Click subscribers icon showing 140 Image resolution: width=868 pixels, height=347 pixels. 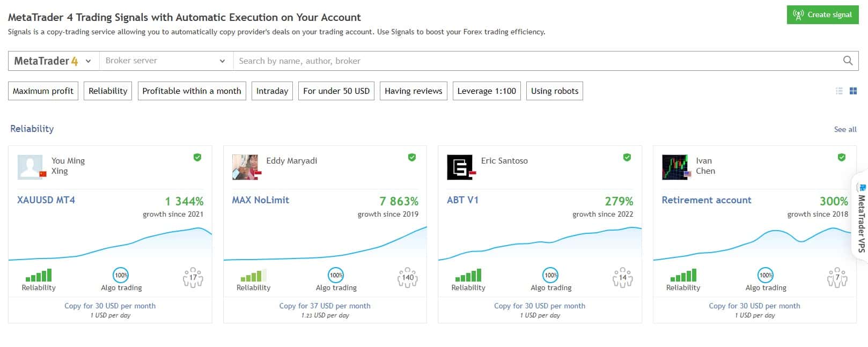tap(408, 277)
